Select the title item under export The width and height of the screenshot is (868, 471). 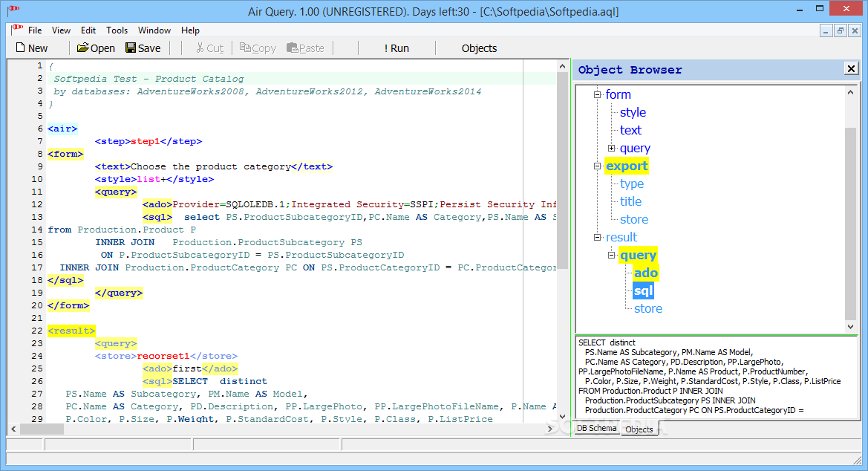[x=630, y=201]
